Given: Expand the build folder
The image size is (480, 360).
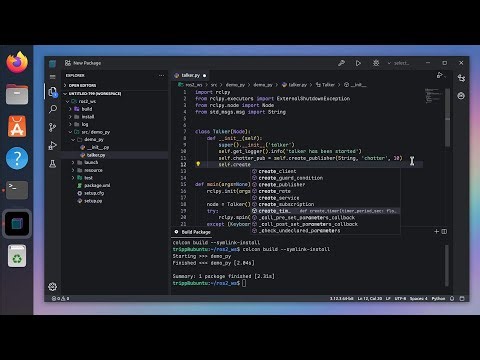Looking at the screenshot, I should coord(86,109).
